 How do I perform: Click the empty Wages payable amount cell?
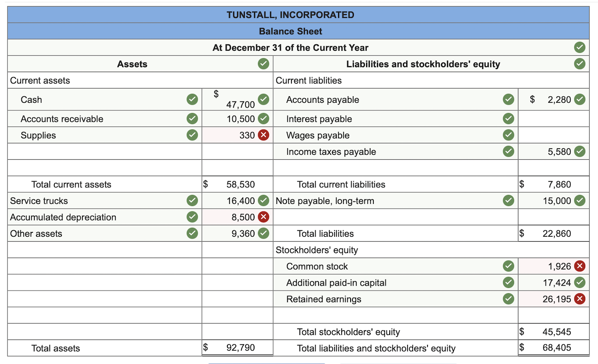[554, 135]
